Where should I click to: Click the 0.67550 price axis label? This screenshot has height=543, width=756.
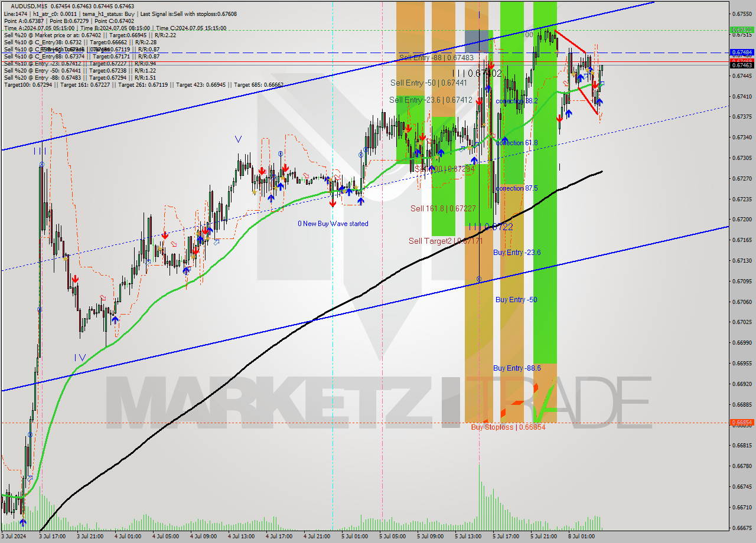click(x=742, y=14)
